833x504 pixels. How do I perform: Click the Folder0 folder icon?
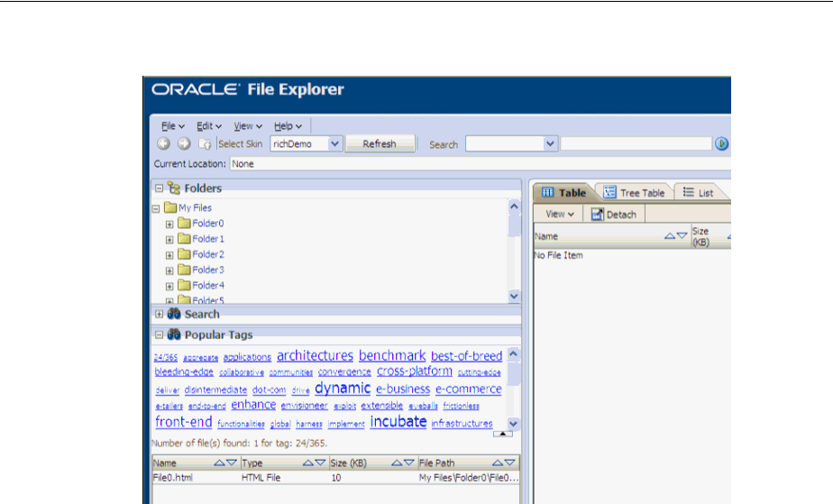(x=184, y=223)
